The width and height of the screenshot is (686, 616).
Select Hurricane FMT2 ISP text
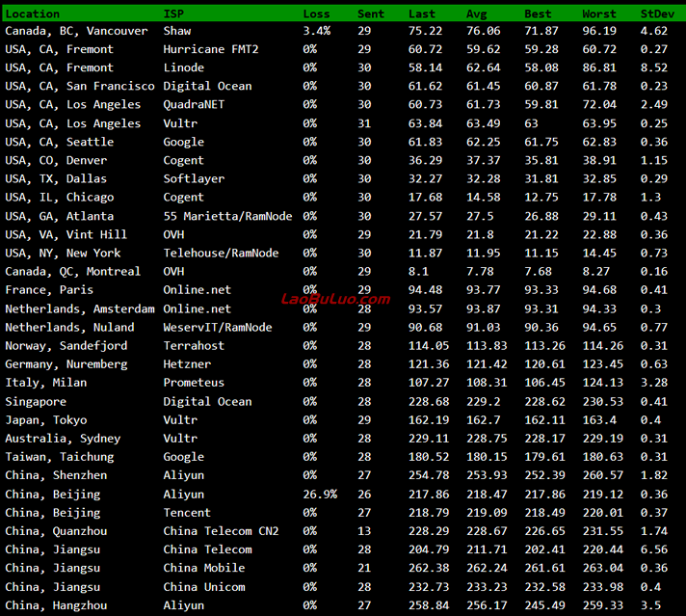coord(211,49)
